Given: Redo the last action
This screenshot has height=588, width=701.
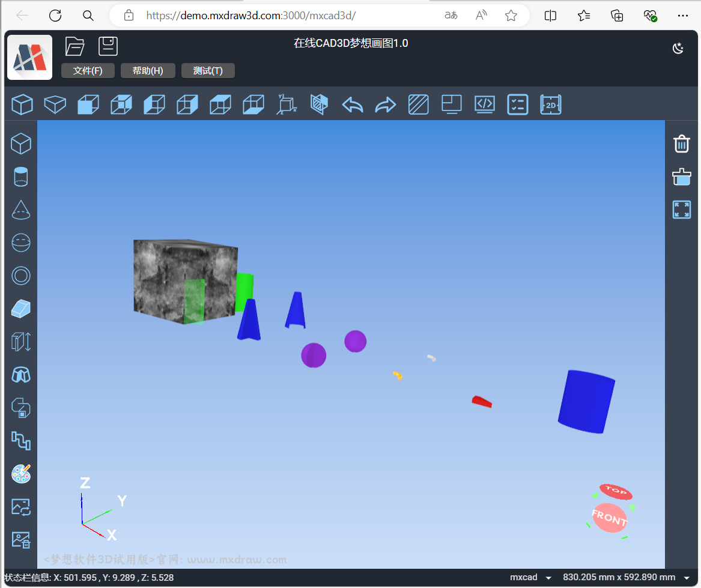Looking at the screenshot, I should coord(386,105).
